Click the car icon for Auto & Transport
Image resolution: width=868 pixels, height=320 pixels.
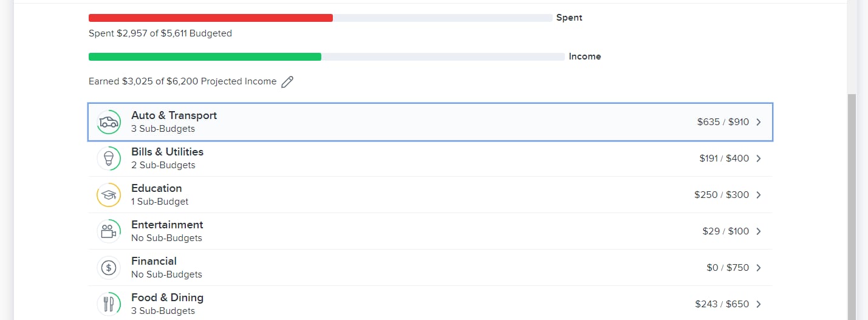[x=109, y=122]
